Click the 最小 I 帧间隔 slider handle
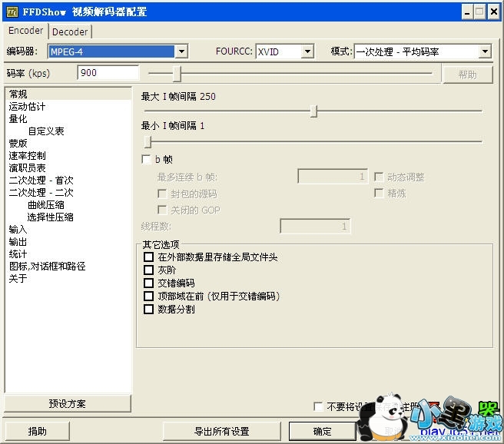The height and width of the screenshot is (444, 504). pos(148,141)
